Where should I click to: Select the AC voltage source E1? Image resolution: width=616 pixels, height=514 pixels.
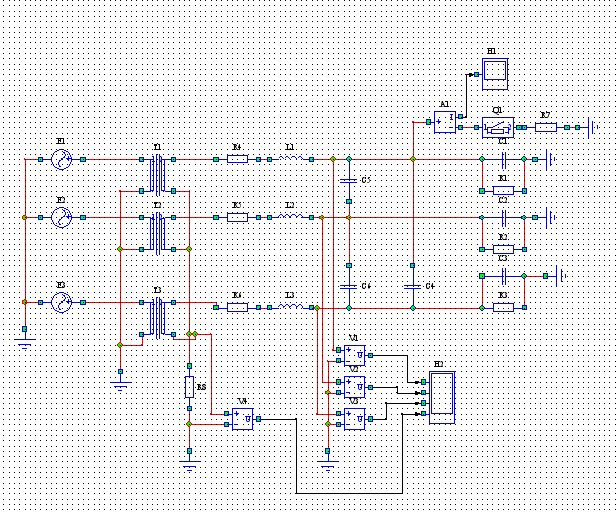click(x=62, y=160)
